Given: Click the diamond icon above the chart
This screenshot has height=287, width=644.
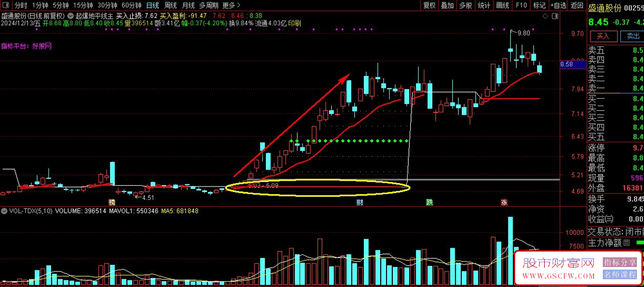Looking at the screenshot, I should coord(545,16).
